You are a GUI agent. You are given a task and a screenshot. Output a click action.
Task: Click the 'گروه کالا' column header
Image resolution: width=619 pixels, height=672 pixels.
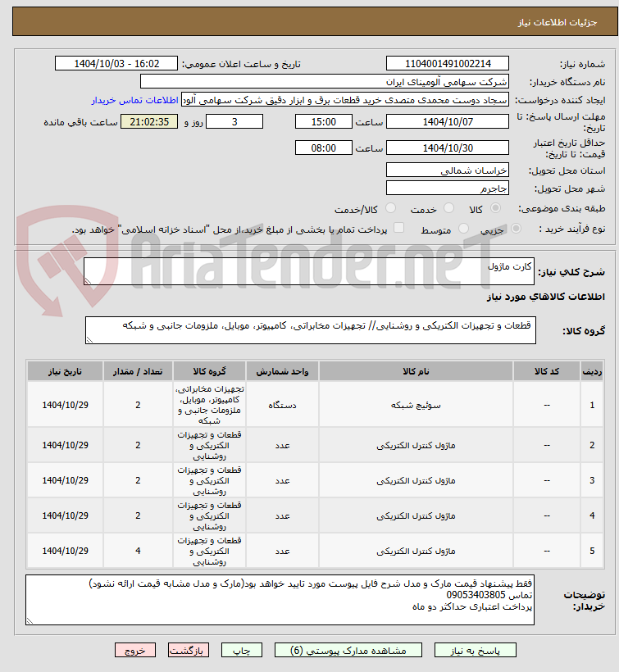point(209,371)
